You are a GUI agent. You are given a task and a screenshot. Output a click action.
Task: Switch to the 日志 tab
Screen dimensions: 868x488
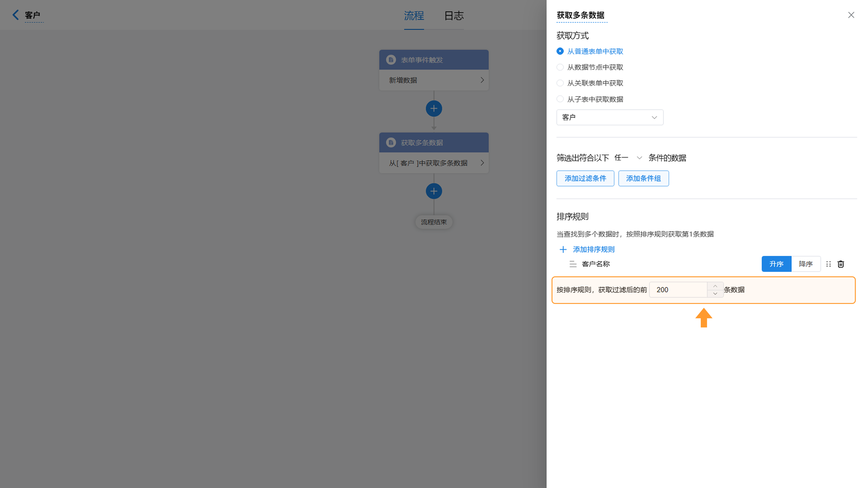[x=454, y=16]
